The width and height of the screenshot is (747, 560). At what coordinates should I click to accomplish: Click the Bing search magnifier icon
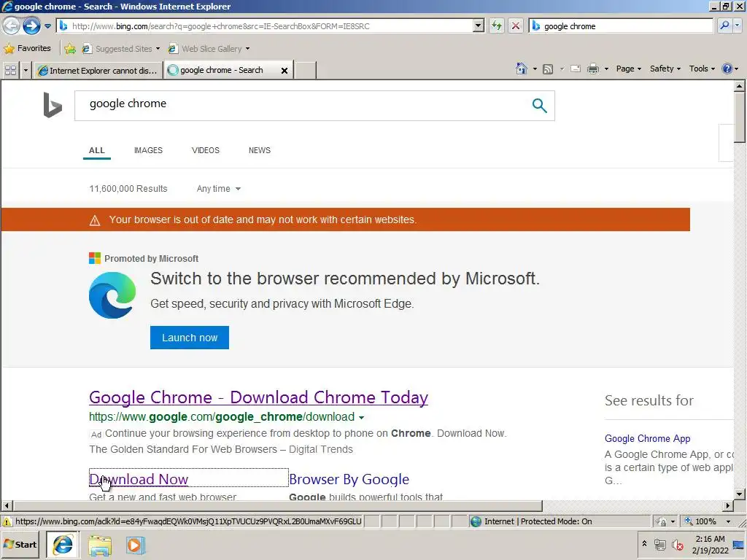(x=539, y=105)
